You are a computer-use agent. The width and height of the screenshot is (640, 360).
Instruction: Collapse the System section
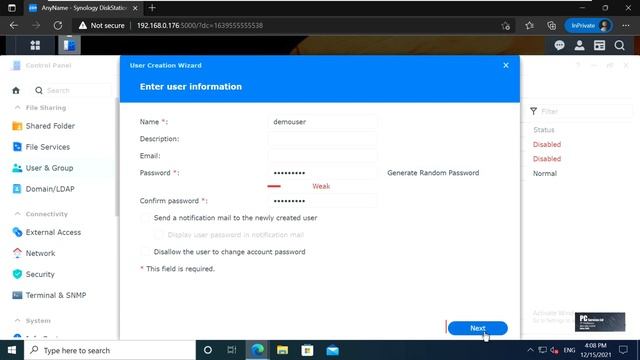(18, 321)
